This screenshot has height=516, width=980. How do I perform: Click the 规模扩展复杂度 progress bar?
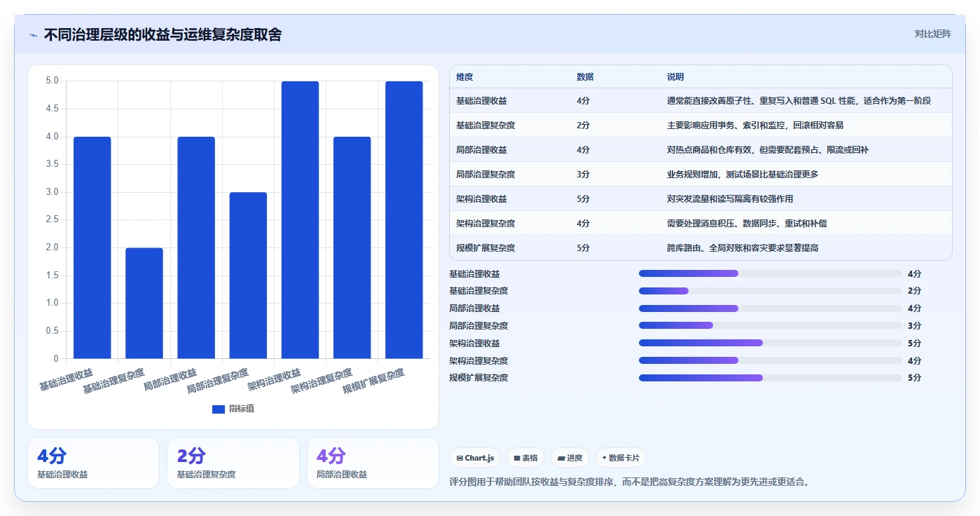tap(771, 378)
